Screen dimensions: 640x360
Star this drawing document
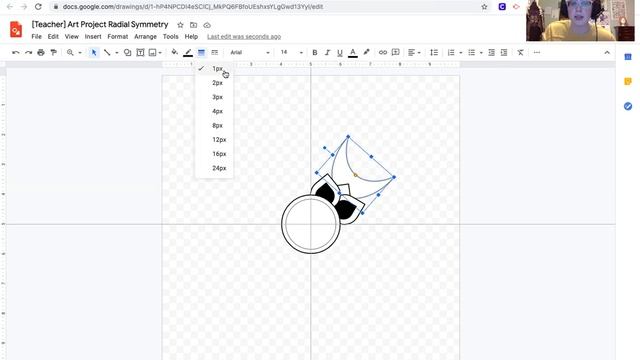click(x=180, y=25)
